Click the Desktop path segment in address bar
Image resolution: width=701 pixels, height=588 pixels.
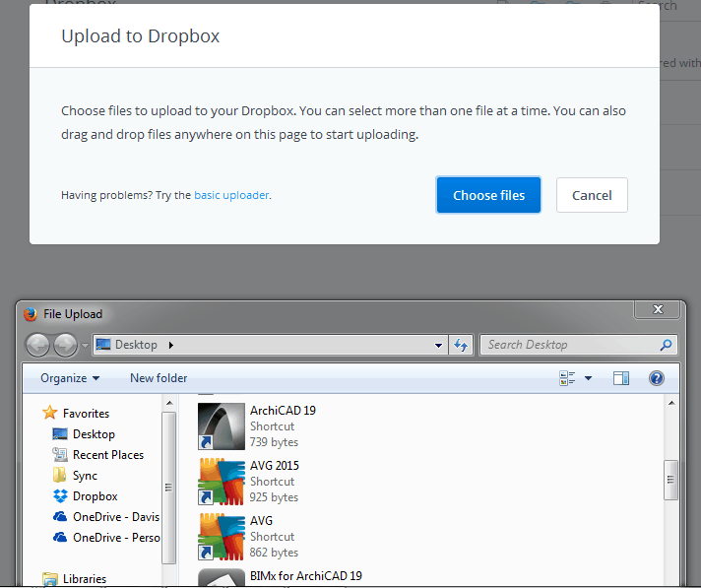136,345
